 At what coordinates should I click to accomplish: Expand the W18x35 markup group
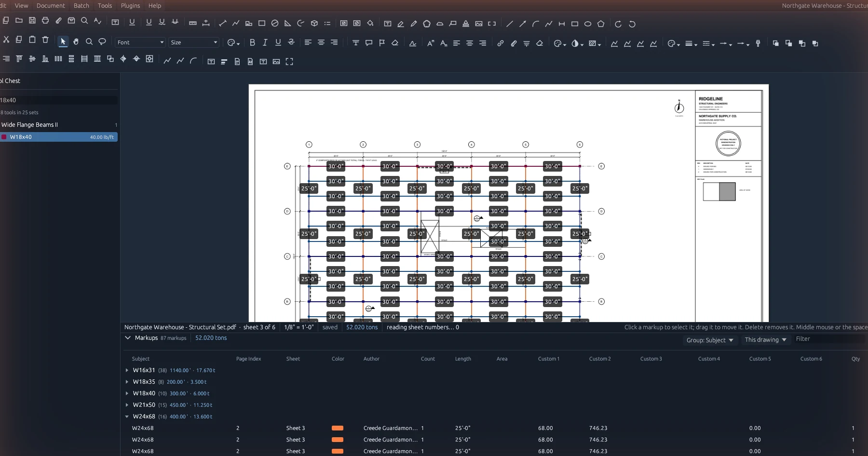point(127,382)
